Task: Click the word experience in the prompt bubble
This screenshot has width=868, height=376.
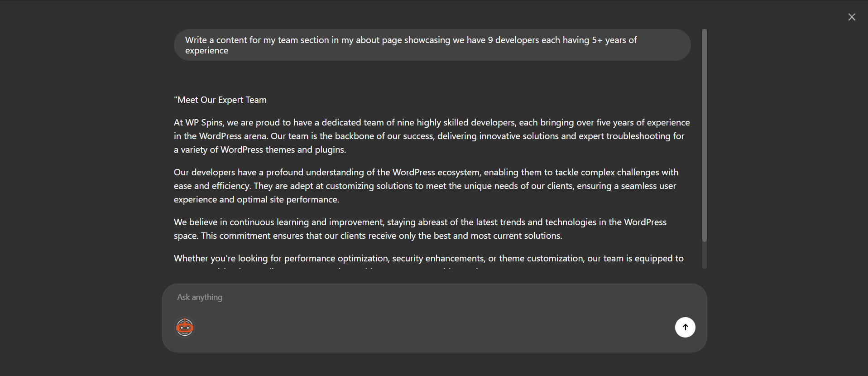Action: click(x=206, y=51)
